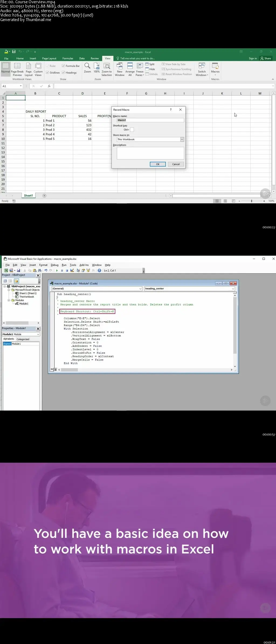276x644 pixels.
Task: Open the Switch Windows dropdown
Action: (202, 70)
